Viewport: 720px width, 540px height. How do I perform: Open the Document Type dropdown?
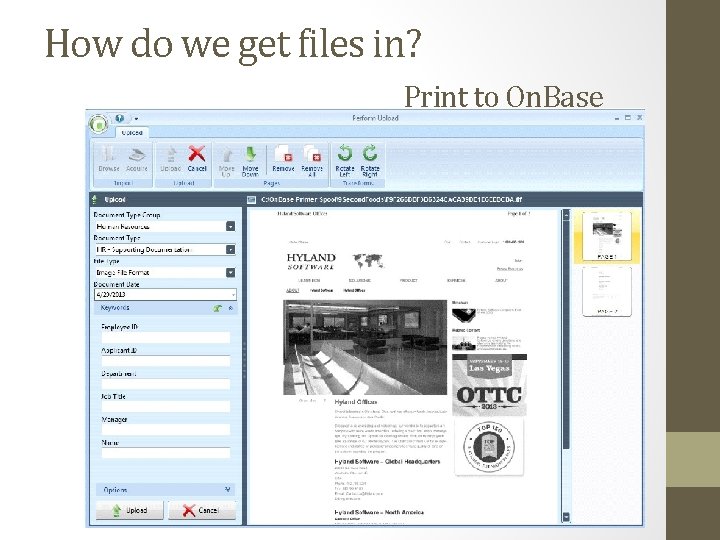tap(231, 249)
